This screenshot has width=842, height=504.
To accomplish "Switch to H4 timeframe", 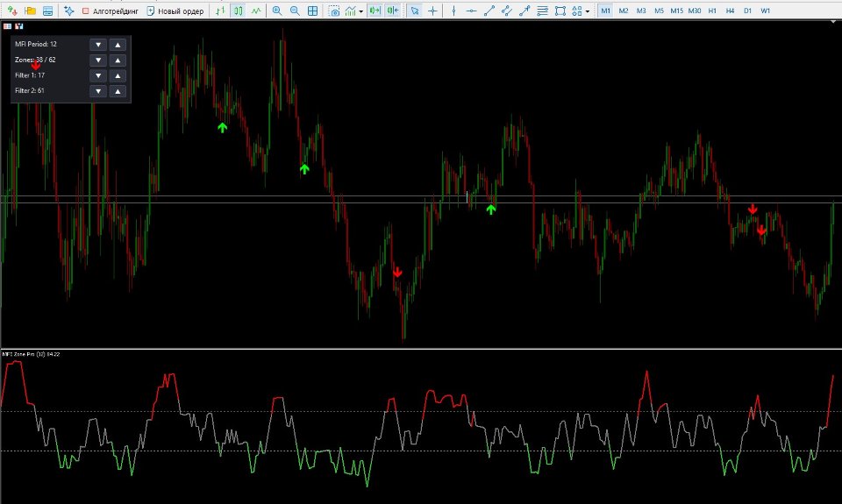I will pos(730,11).
